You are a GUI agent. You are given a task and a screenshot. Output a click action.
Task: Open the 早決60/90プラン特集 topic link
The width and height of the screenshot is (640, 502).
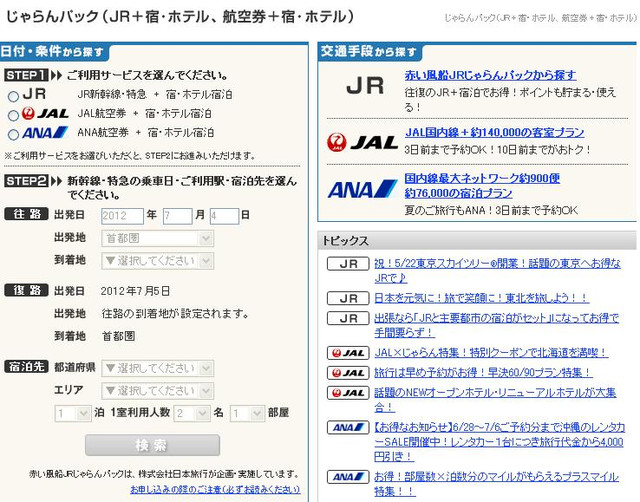tap(483, 373)
